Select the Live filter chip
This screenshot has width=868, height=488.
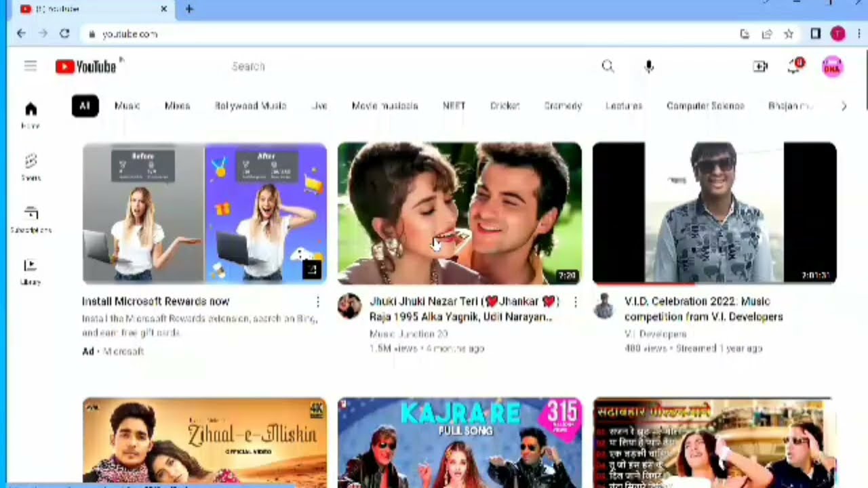click(319, 106)
